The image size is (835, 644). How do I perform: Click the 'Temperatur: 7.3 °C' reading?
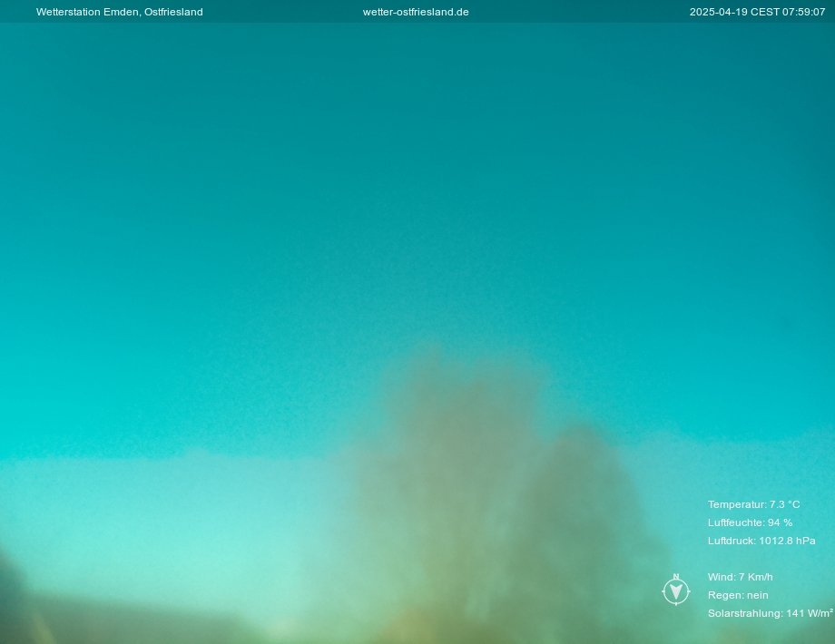coord(753,504)
